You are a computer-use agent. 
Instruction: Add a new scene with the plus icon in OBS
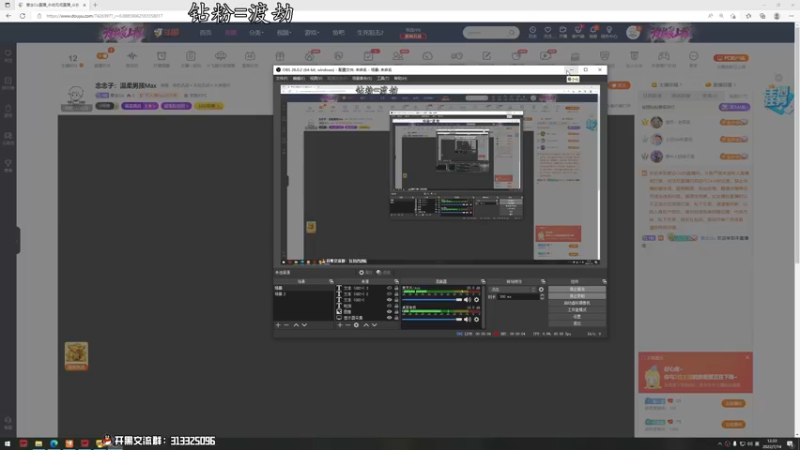tap(278, 325)
